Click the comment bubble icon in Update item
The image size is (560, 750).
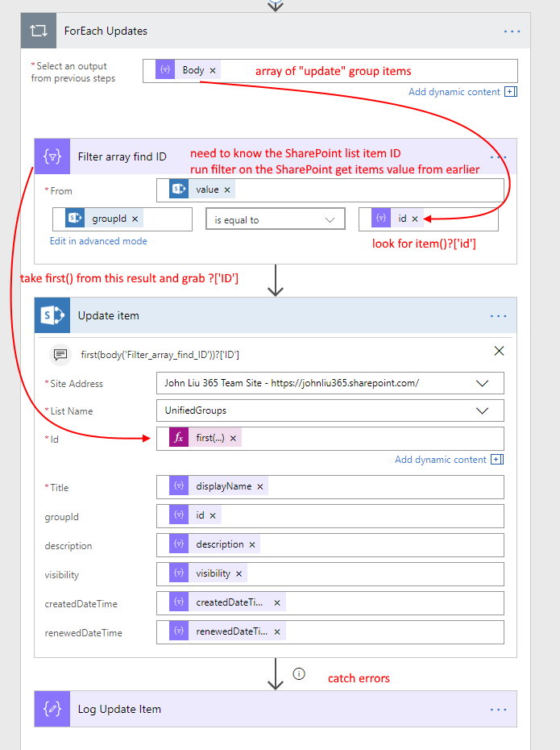click(x=59, y=354)
